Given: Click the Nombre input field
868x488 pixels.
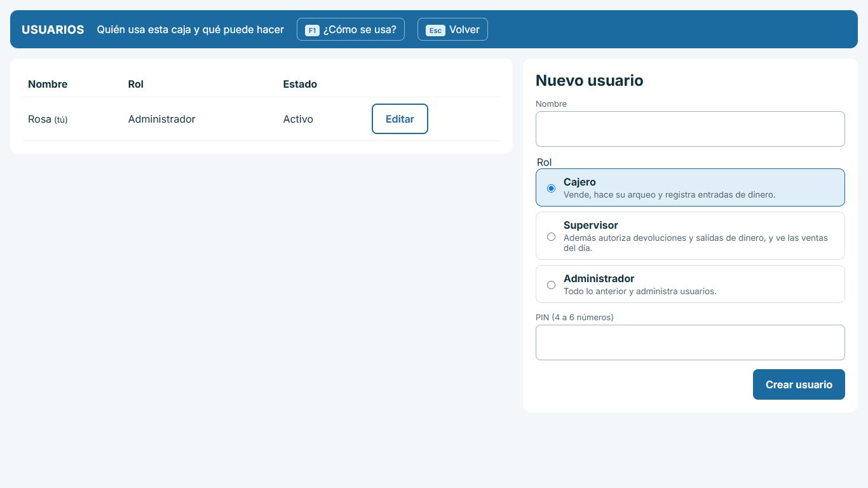Looking at the screenshot, I should point(690,129).
